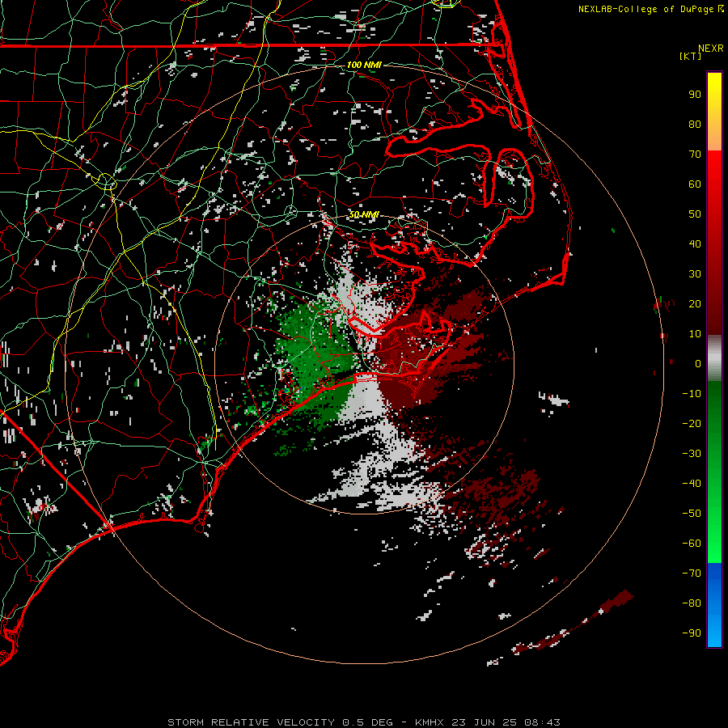Click the -50 value on velocity scale

[692, 514]
